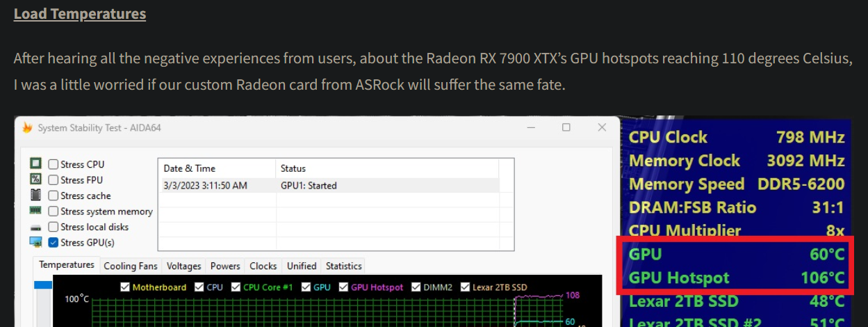Toggle CPU Core #1 graph legend checkbox
The image size is (868, 327).
236,287
